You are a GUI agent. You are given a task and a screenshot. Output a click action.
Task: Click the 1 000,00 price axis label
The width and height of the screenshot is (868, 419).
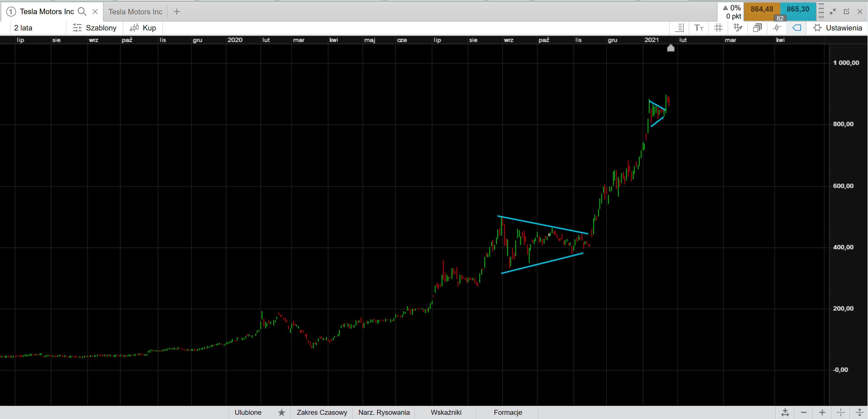click(846, 63)
